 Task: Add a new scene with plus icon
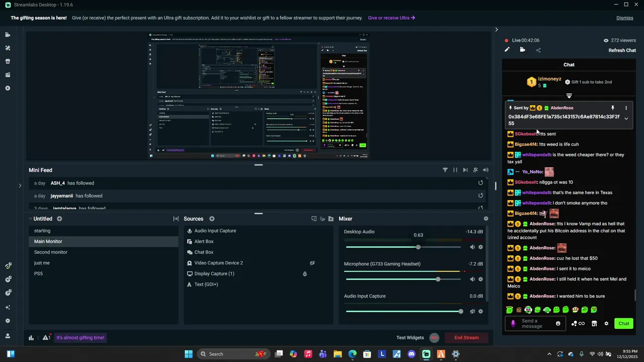pyautogui.click(x=59, y=219)
